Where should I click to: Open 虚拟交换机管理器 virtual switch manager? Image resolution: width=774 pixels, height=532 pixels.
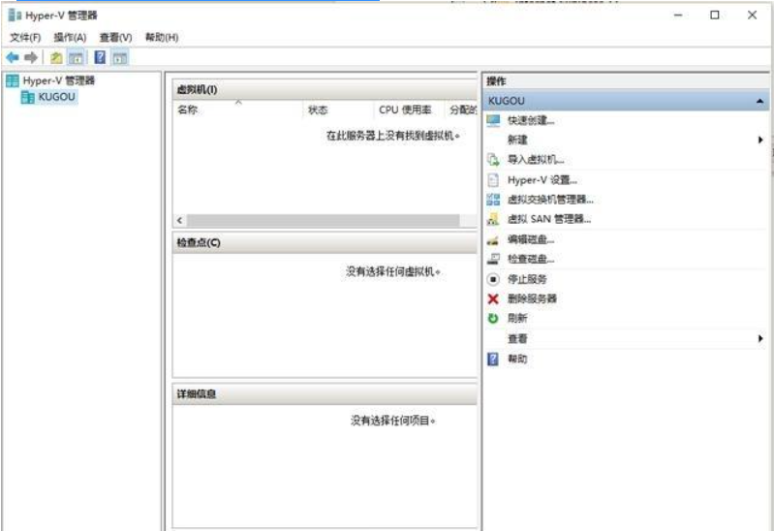[550, 200]
